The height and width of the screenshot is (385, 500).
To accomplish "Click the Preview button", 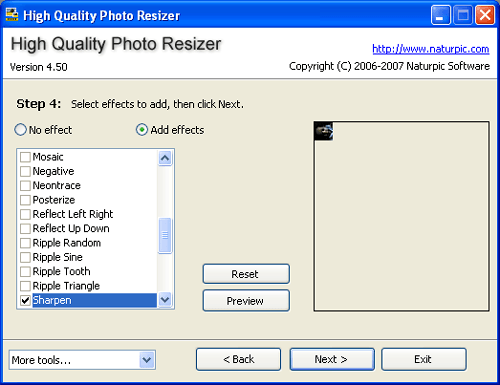I will [246, 301].
